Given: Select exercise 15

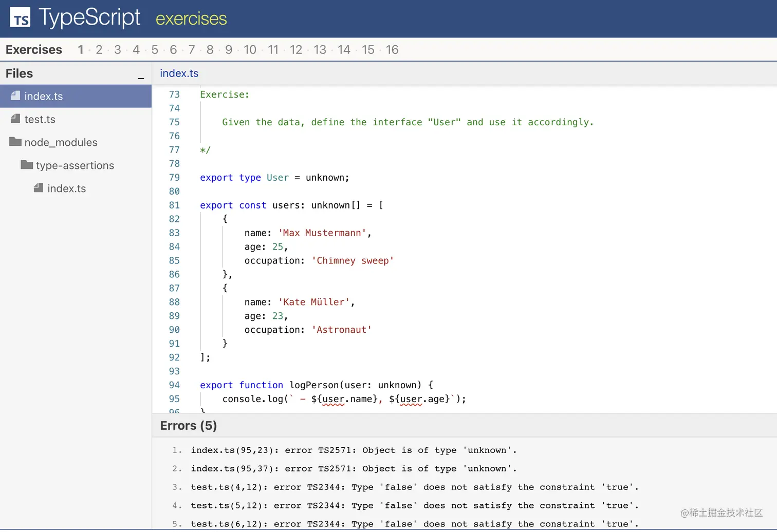Looking at the screenshot, I should 368,50.
